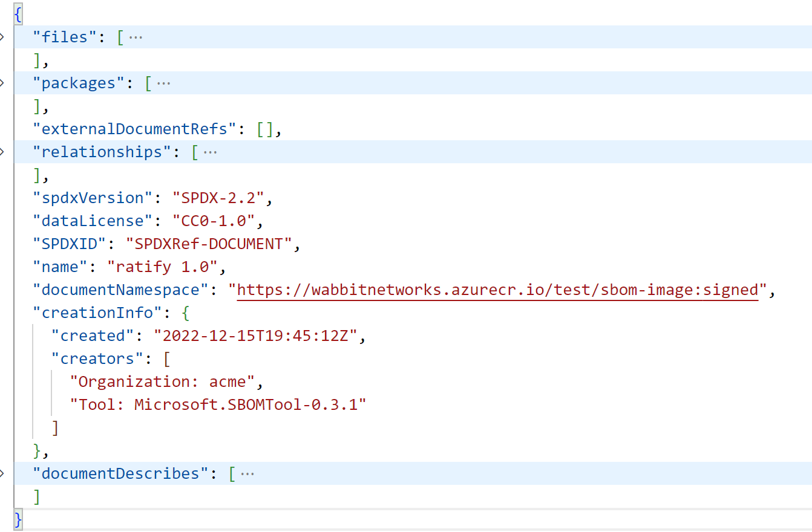Click the opening brace at the document top
812x532 pixels.
17,14
